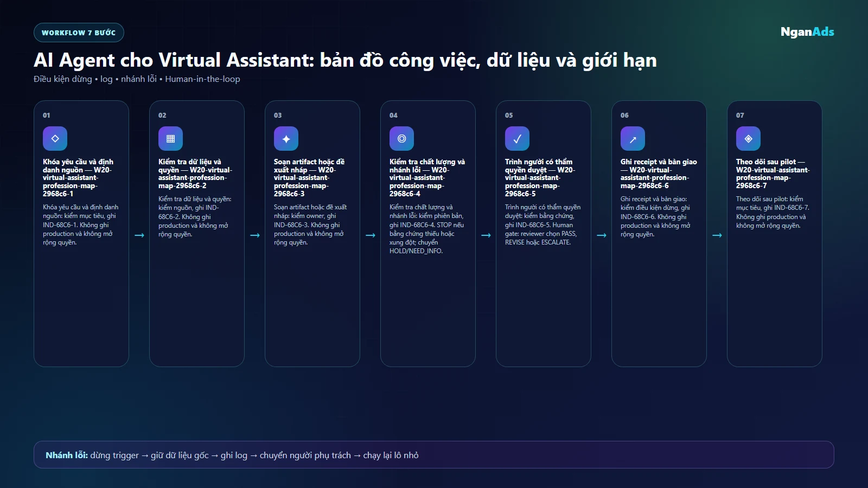Click subtitle Điều kiện dừng • log • nhánh lỗi
The image size is (868, 488).
pos(137,79)
